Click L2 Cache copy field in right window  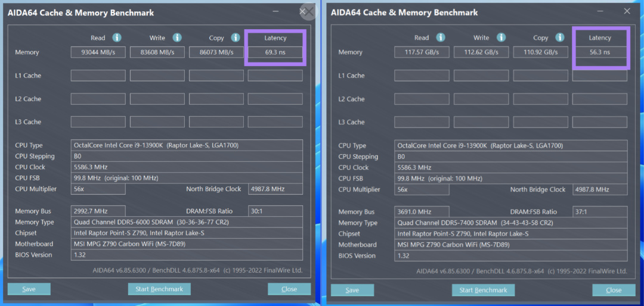(x=540, y=99)
